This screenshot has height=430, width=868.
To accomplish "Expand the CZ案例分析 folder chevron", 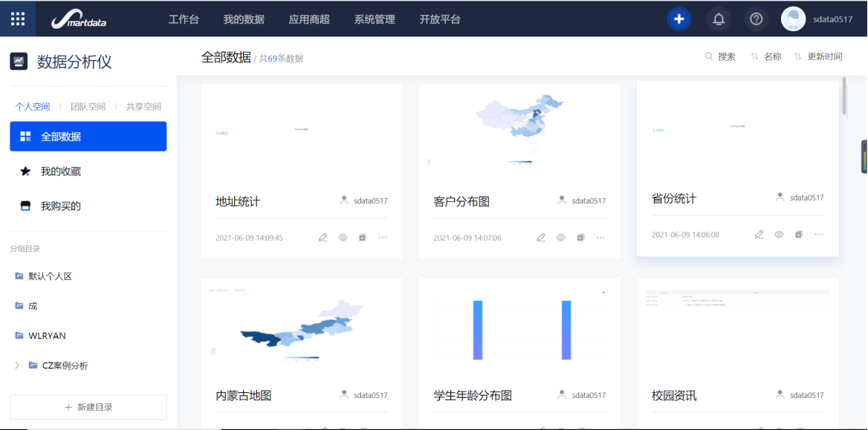I will pyautogui.click(x=17, y=365).
